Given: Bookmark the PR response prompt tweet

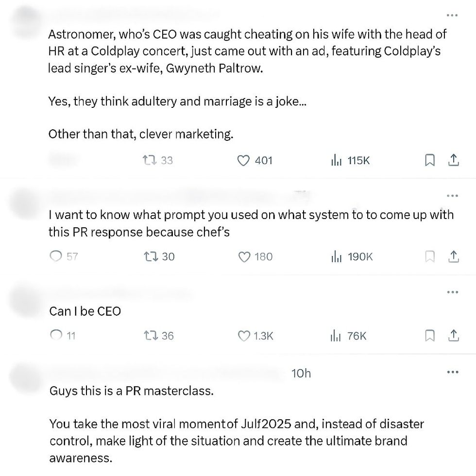Looking at the screenshot, I should (x=429, y=256).
